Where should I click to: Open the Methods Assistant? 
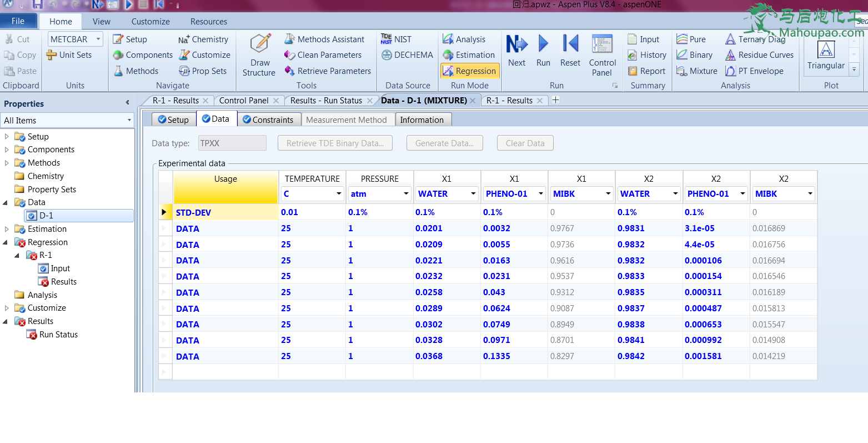(x=324, y=39)
